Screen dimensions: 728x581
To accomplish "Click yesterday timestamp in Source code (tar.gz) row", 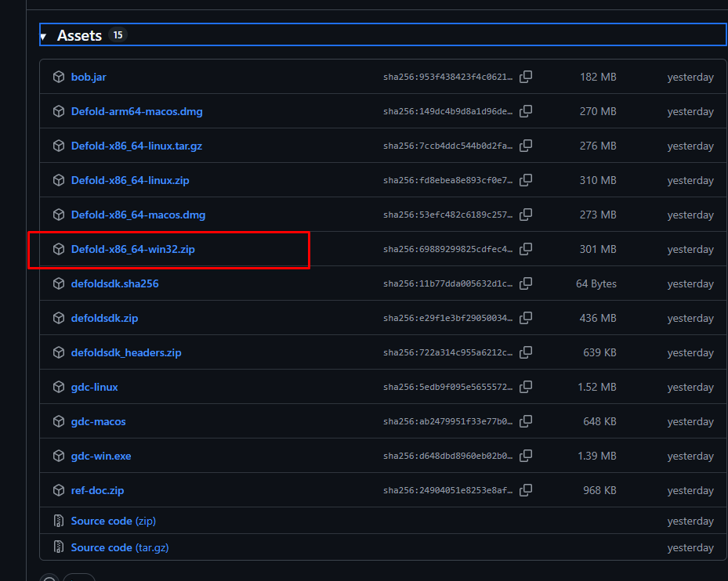I will [x=690, y=548].
